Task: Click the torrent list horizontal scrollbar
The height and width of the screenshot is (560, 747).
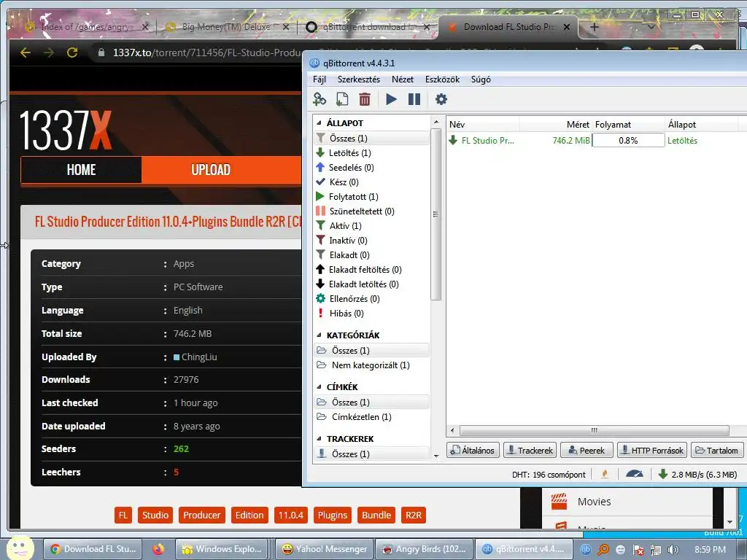Action: pos(594,430)
